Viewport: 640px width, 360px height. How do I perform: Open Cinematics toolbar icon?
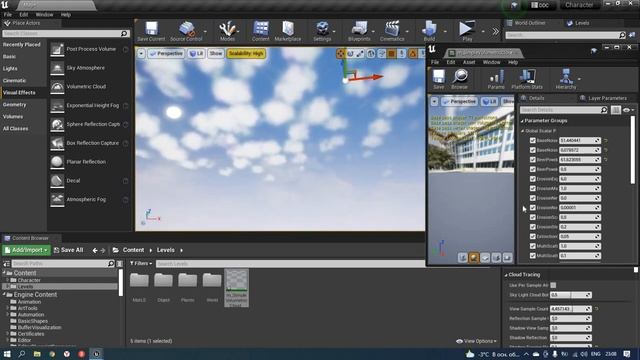coord(392,31)
